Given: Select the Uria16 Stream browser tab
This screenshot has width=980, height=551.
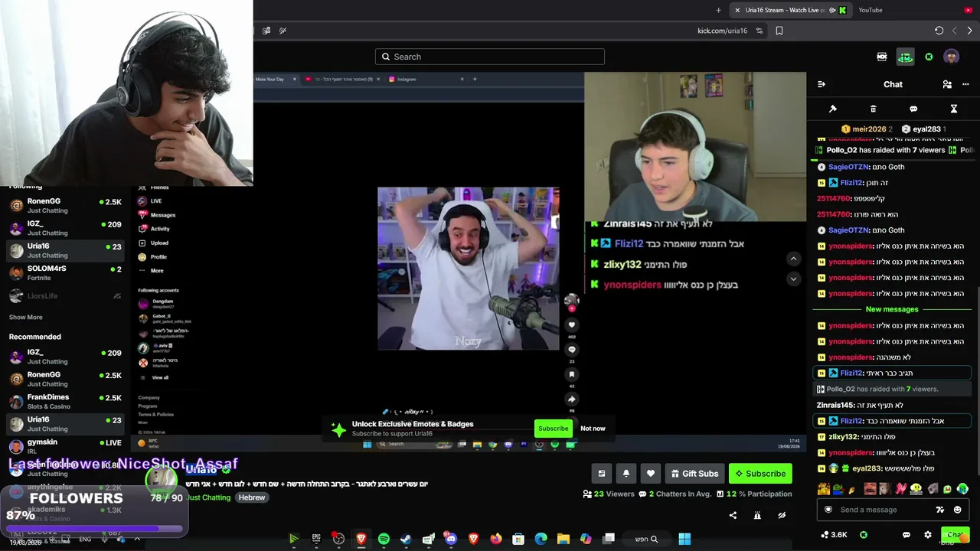Looking at the screenshot, I should [790, 10].
